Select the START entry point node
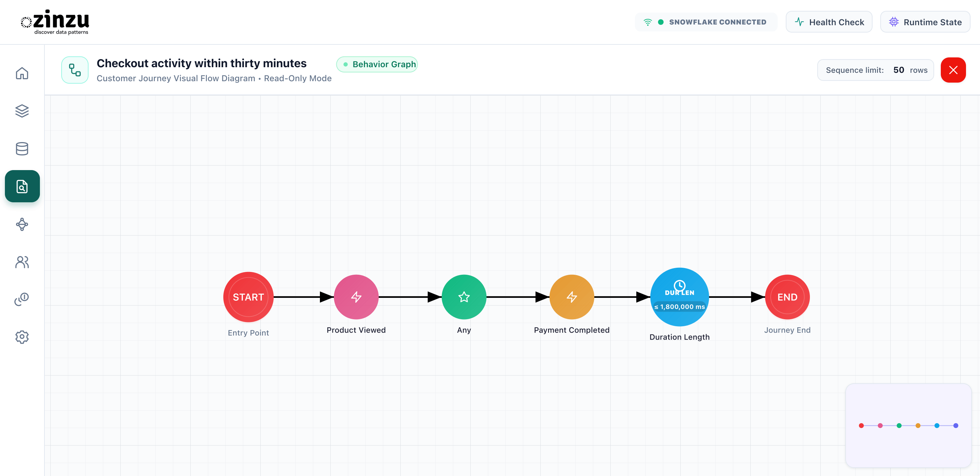Screen dimensions: 980x476 [x=248, y=297]
